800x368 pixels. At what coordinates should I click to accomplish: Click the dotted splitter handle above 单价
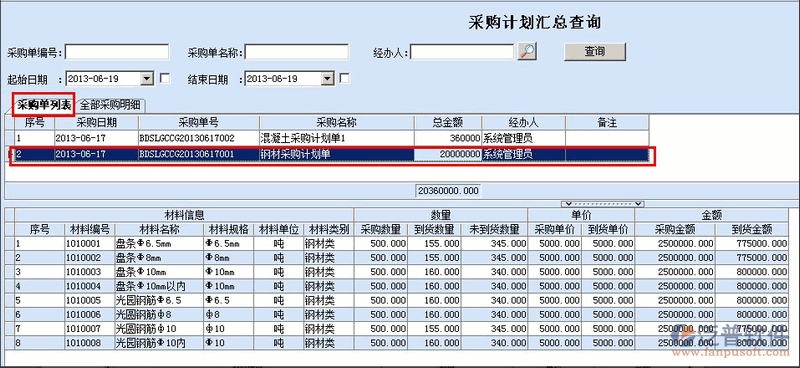point(602,204)
